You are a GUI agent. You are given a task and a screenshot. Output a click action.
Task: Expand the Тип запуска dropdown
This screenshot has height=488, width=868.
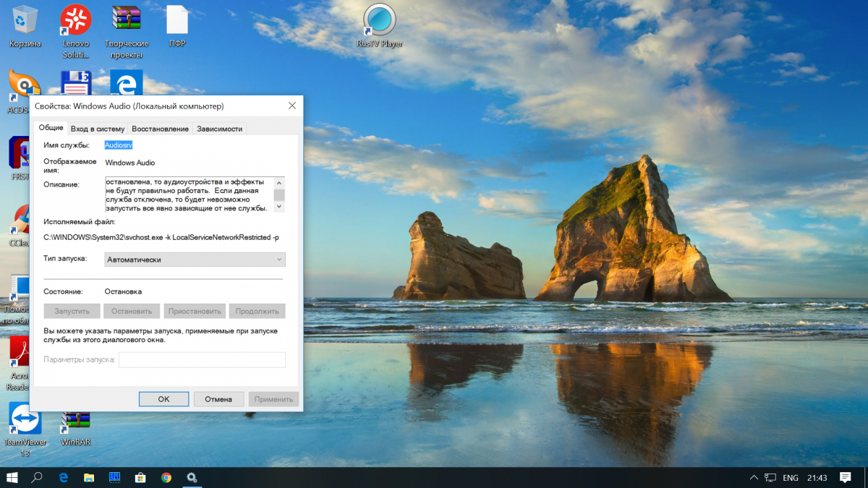(x=195, y=259)
